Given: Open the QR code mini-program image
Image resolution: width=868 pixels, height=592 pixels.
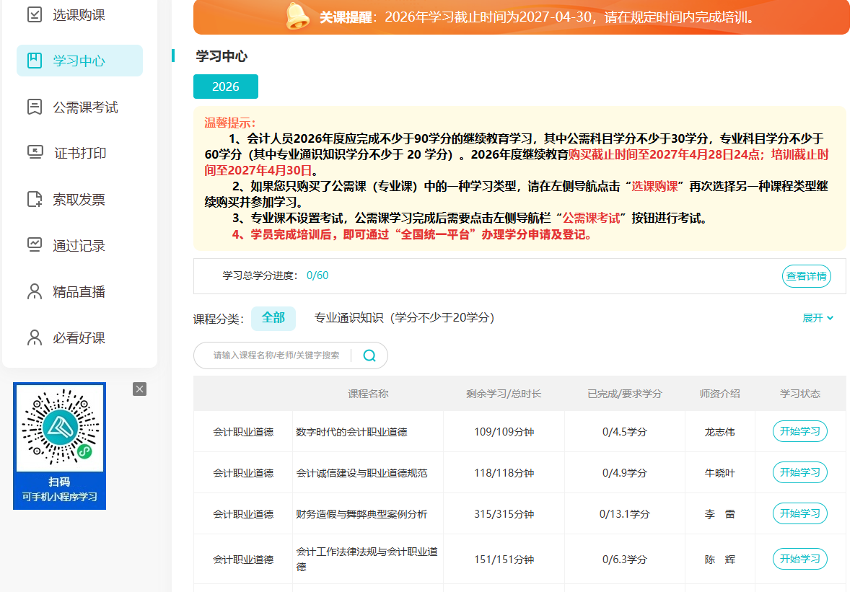Looking at the screenshot, I should (59, 428).
